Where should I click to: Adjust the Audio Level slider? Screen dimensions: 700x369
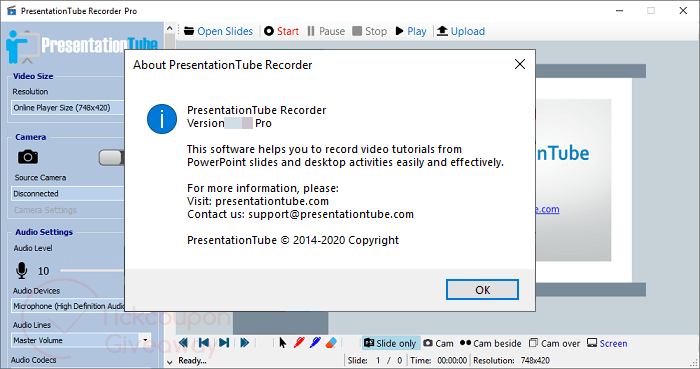tap(92, 270)
